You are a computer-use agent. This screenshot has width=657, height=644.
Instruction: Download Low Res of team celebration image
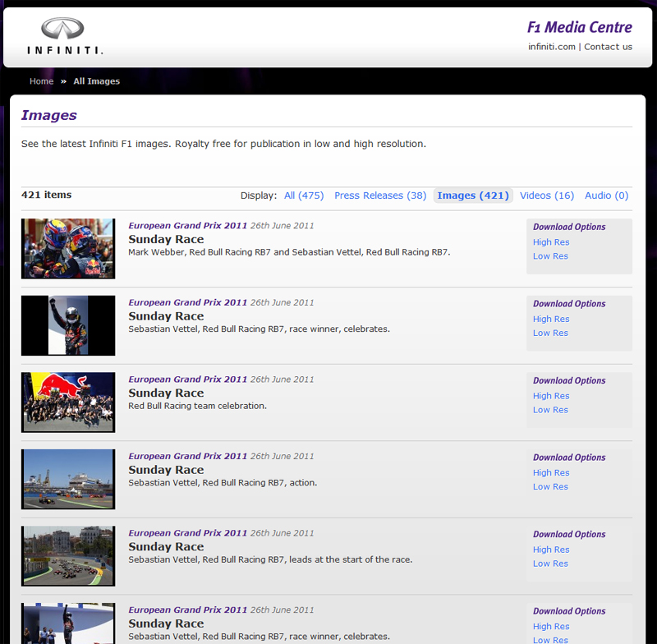[550, 410]
